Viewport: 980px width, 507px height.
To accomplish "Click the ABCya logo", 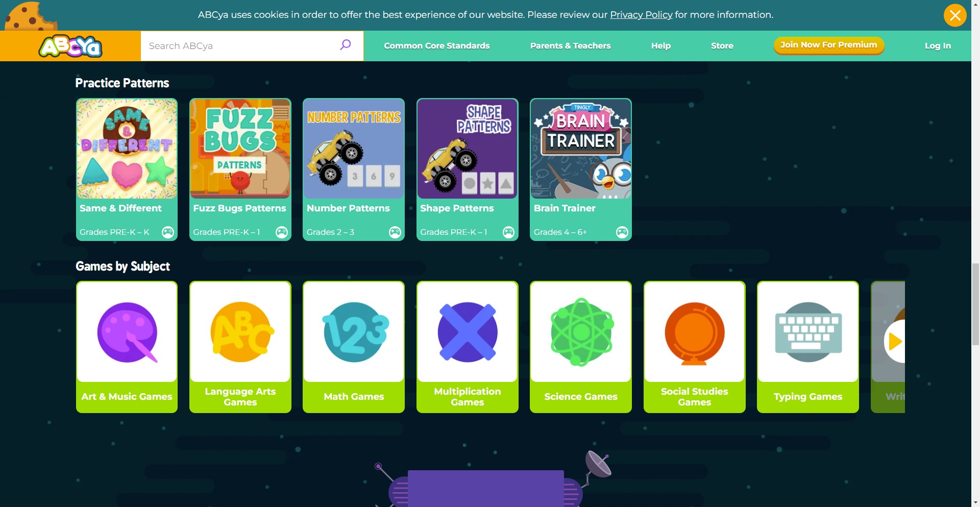I will (70, 46).
